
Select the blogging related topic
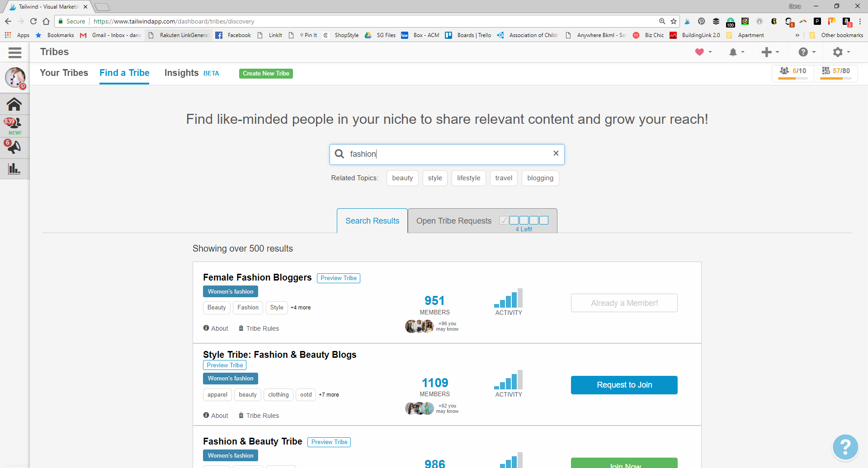point(540,178)
